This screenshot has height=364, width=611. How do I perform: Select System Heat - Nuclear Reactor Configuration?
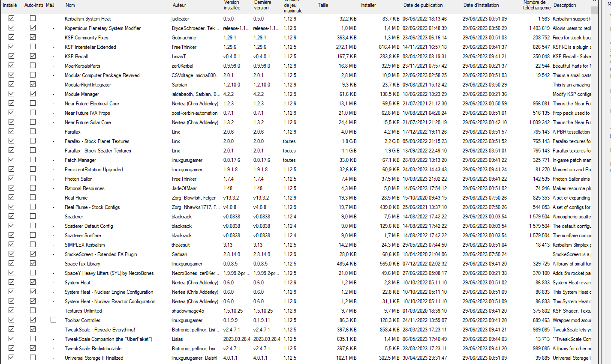click(x=110, y=301)
